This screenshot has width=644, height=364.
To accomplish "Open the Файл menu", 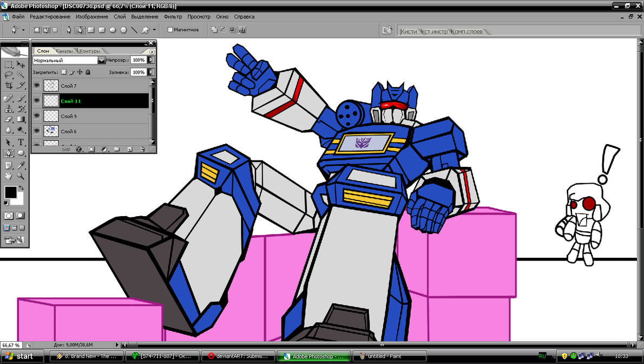I will click(18, 17).
